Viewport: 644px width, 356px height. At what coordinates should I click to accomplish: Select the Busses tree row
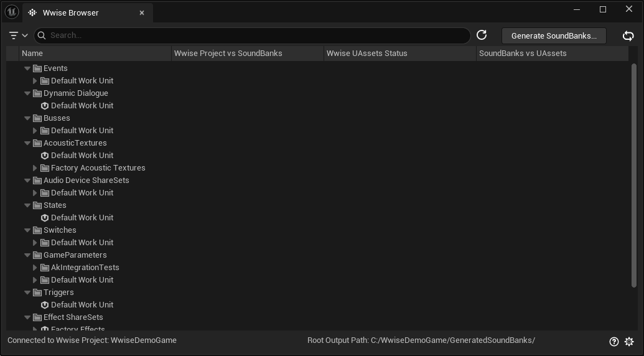317,118
